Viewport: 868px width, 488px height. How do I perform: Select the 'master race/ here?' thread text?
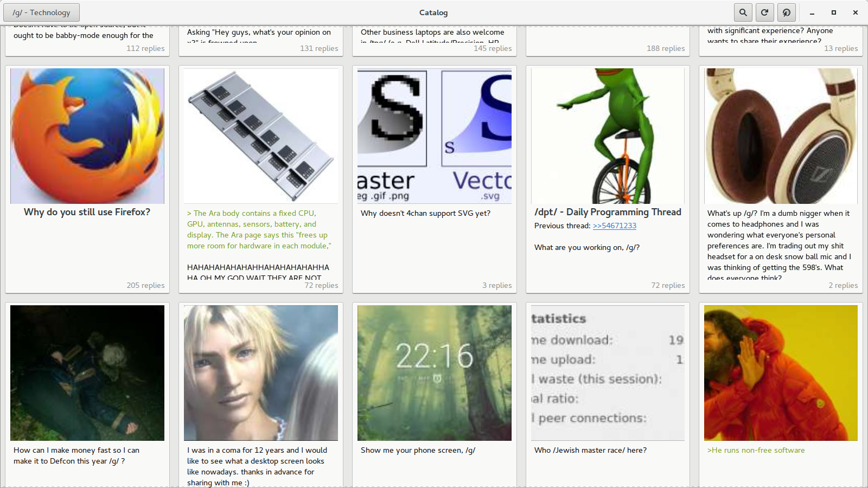[x=590, y=450]
